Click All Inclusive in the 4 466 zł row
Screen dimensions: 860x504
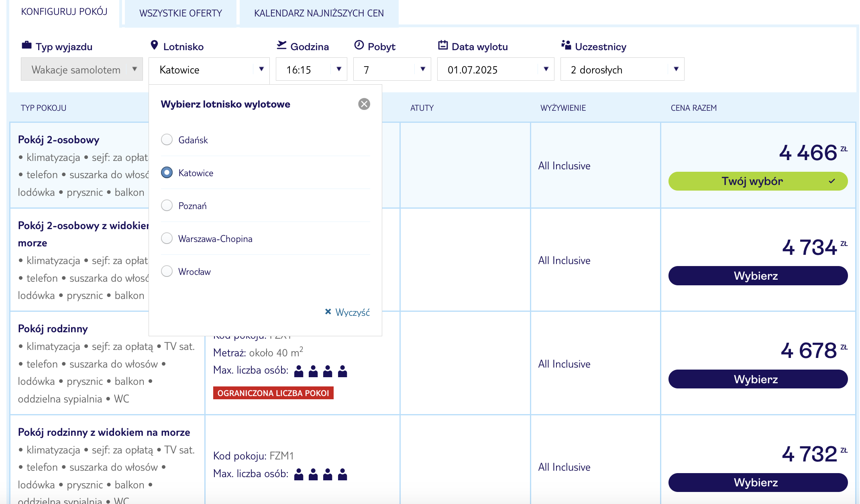[x=564, y=166]
